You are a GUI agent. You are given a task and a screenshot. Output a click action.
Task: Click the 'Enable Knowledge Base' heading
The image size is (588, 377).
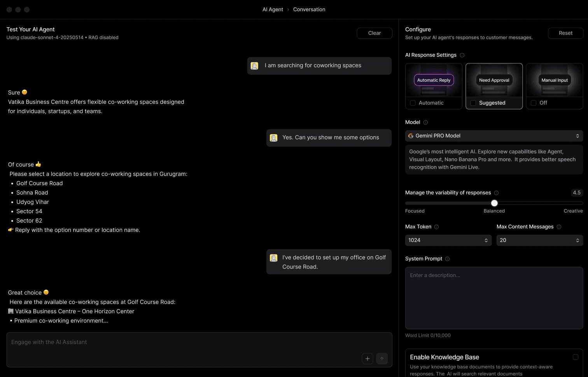click(x=444, y=357)
